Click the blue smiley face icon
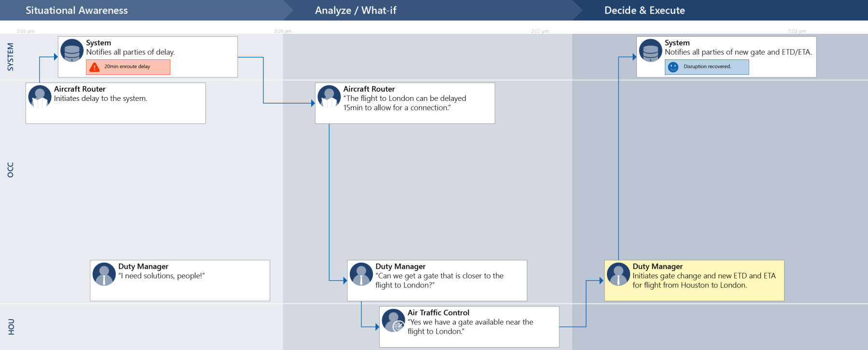 pyautogui.click(x=673, y=67)
